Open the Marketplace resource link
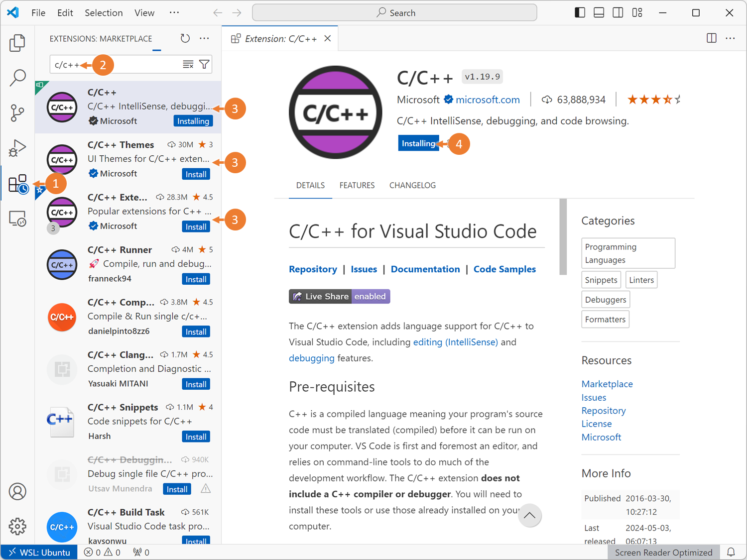Screen dimensions: 747x560 (607, 384)
